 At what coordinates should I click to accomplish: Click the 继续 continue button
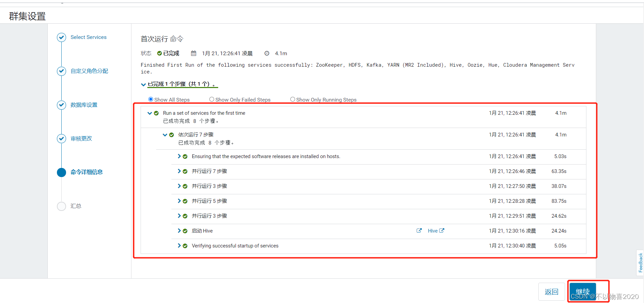pos(583,292)
